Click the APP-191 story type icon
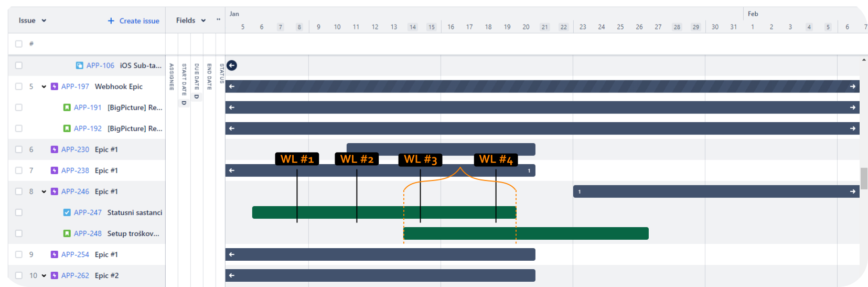The width and height of the screenshot is (868, 287). pyautogui.click(x=67, y=108)
